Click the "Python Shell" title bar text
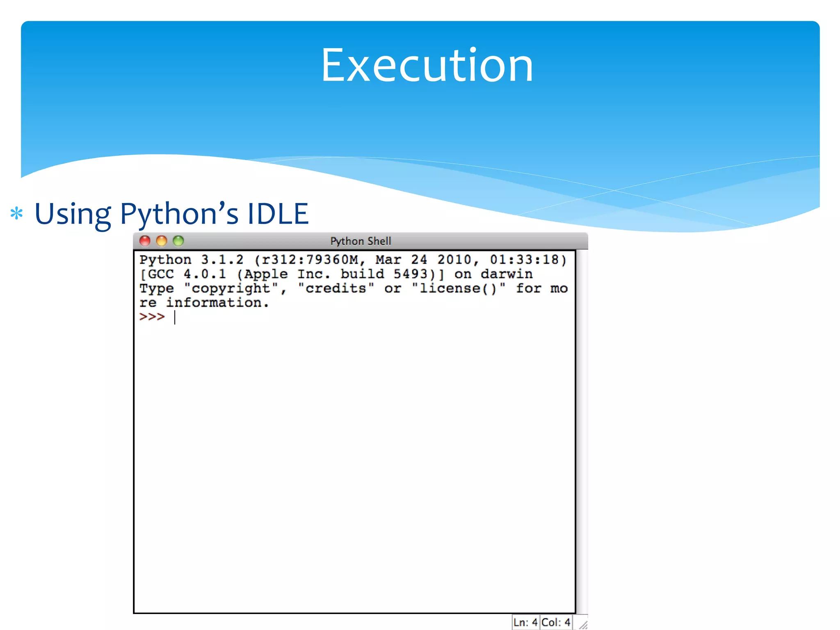Screen dimensions: 840x630 click(361, 241)
